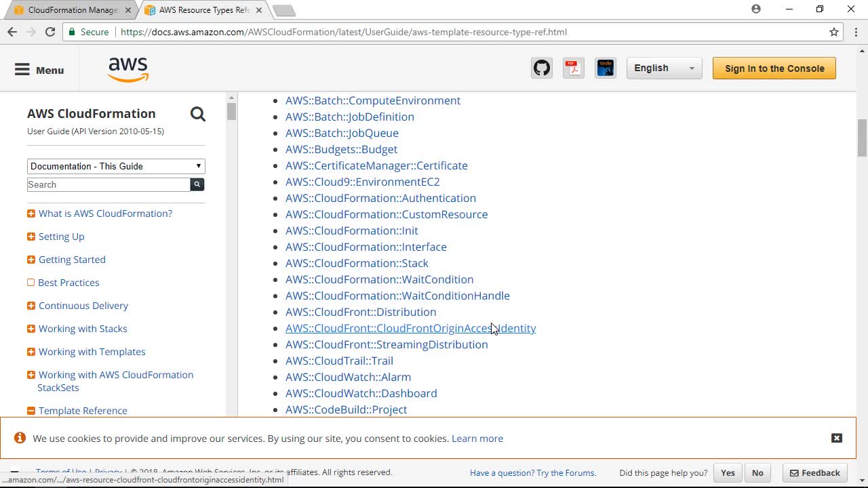Viewport: 868px width, 488px height.
Task: Open AWS::CodeBuild::Project reference
Action: tap(346, 409)
